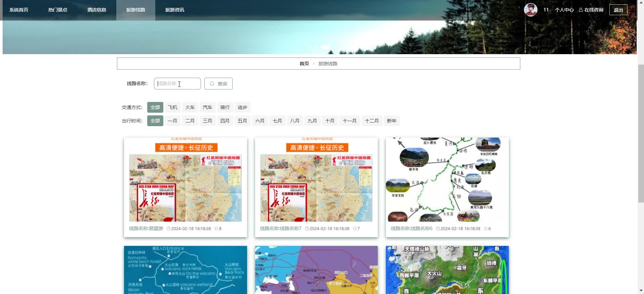
Task: Open the 旅游资讯 section
Action: click(x=175, y=10)
